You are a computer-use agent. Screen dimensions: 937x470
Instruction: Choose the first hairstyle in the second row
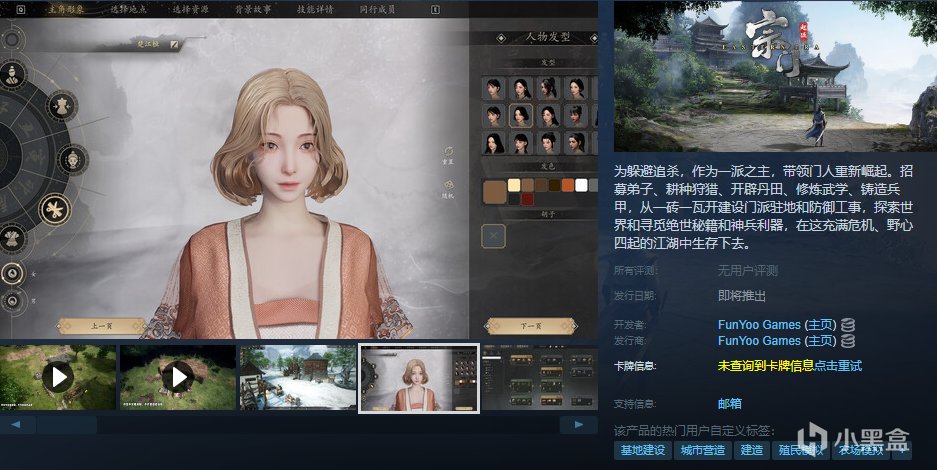pyautogui.click(x=494, y=116)
